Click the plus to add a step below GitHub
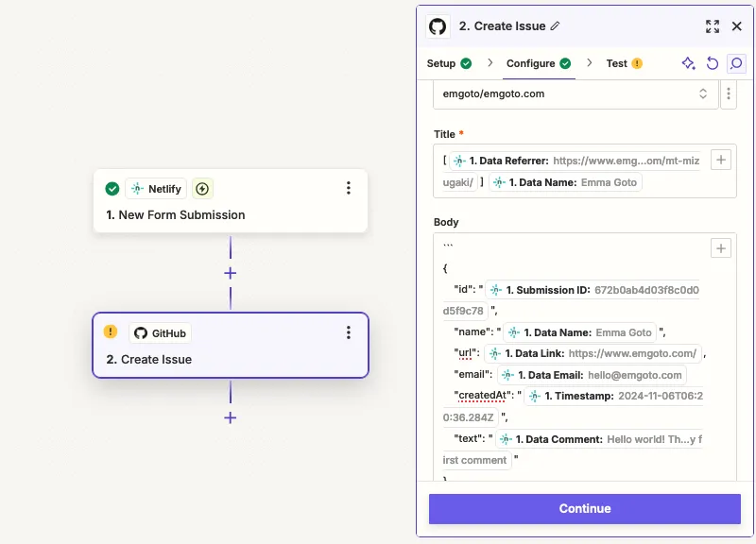The height and width of the screenshot is (544, 756). 231,416
